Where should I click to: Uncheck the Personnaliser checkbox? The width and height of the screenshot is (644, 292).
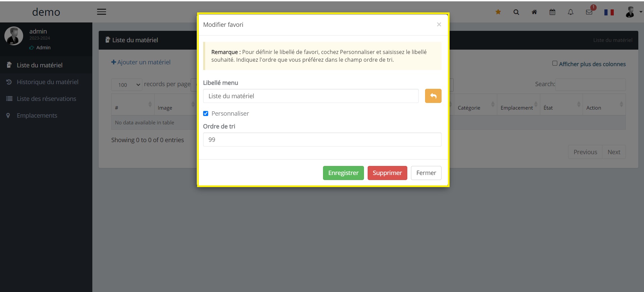pyautogui.click(x=205, y=114)
